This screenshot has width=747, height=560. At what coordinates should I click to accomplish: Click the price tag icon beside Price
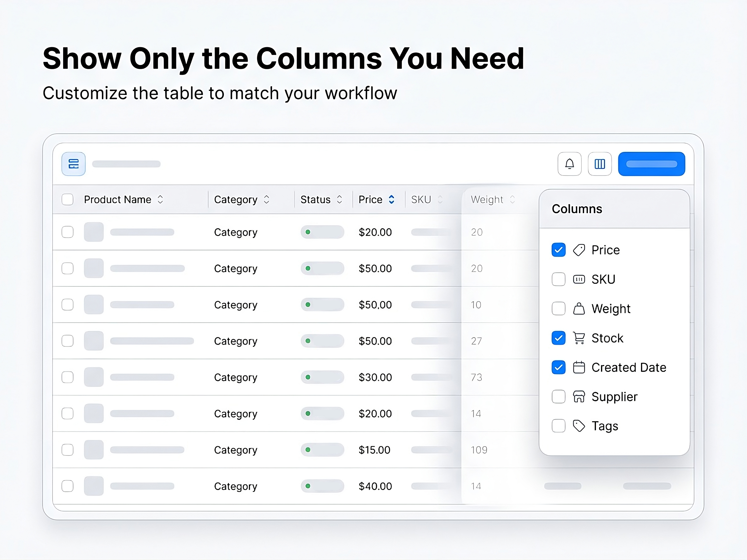pos(579,250)
